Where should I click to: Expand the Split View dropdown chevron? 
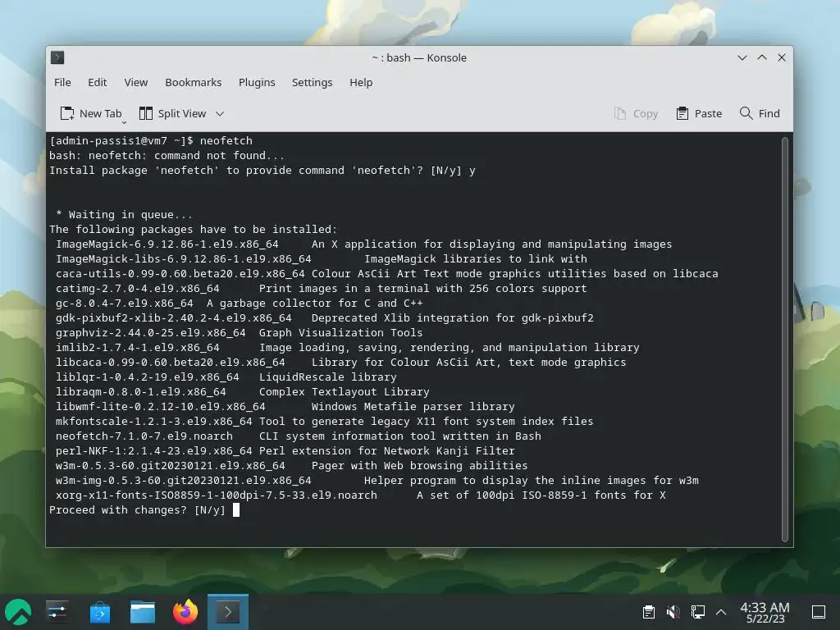pos(220,113)
